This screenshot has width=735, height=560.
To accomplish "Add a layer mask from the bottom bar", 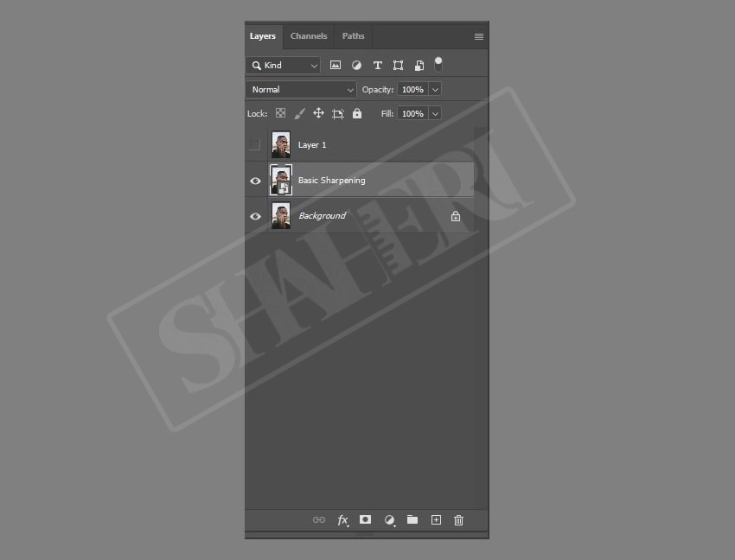I will pos(365,519).
